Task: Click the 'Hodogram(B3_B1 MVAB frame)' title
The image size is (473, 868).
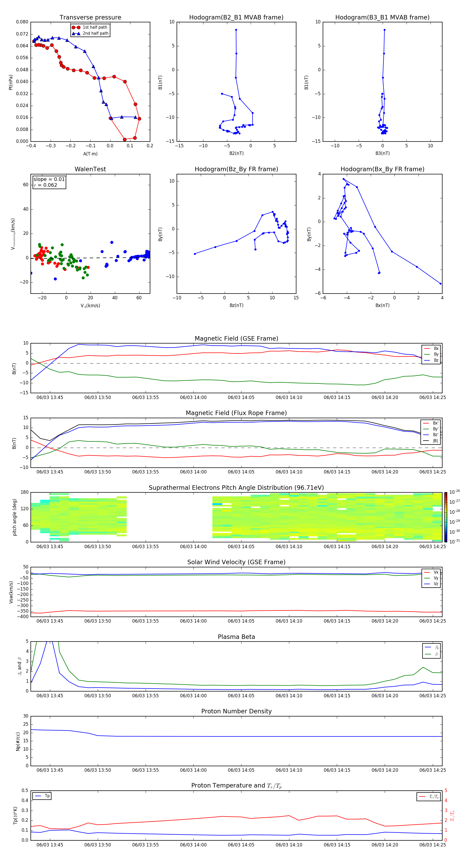Action: click(x=382, y=18)
